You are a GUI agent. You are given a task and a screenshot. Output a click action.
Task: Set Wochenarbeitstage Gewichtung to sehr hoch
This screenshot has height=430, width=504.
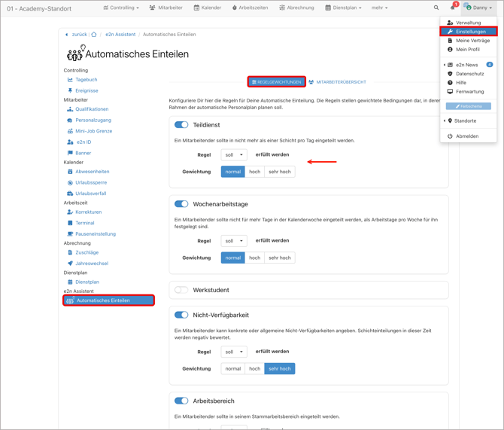coord(280,258)
